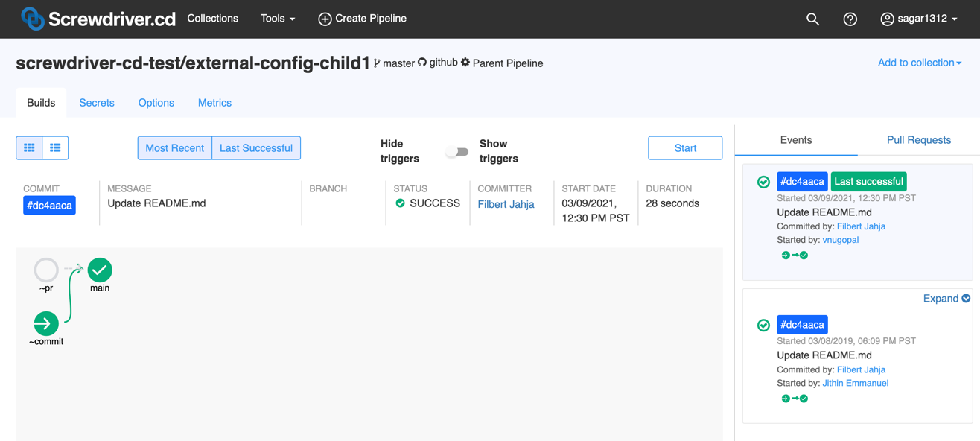Viewport: 980px width, 441px height.
Task: Click the pipeline title external-config-child1
Action: click(x=193, y=63)
